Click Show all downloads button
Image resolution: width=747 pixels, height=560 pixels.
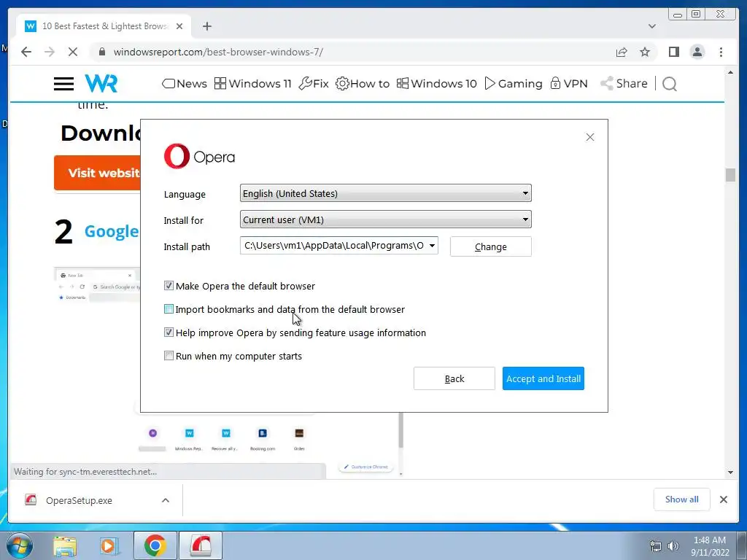point(682,499)
